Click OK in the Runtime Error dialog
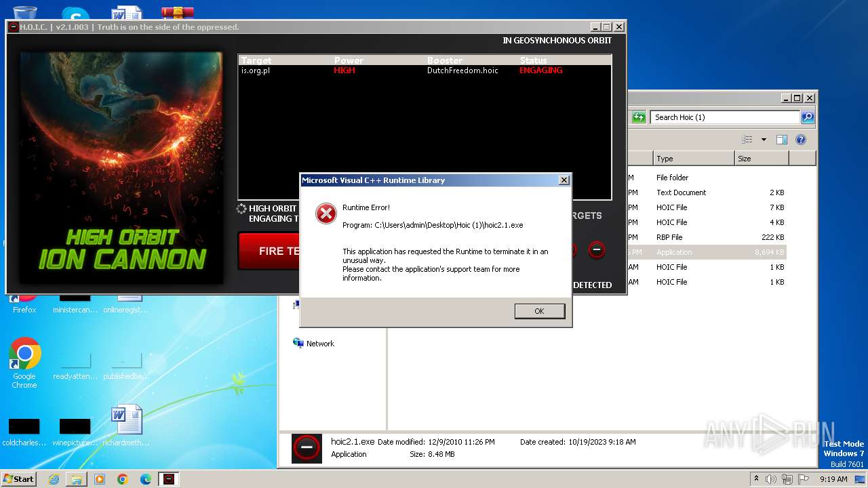 pyautogui.click(x=539, y=311)
